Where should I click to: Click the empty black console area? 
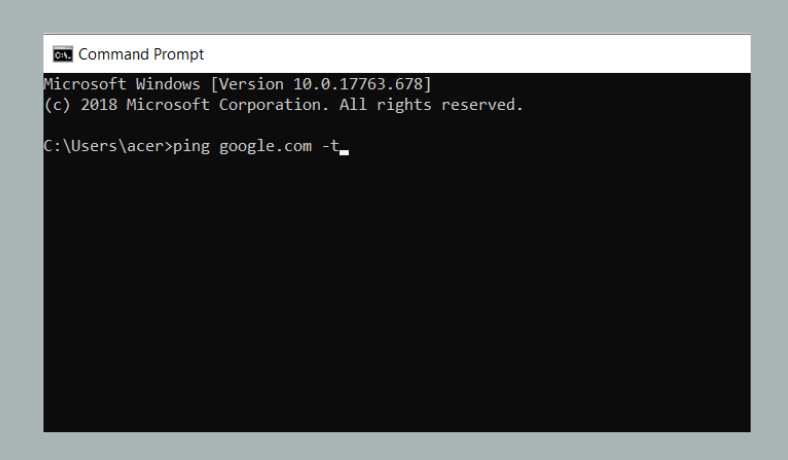point(397,292)
